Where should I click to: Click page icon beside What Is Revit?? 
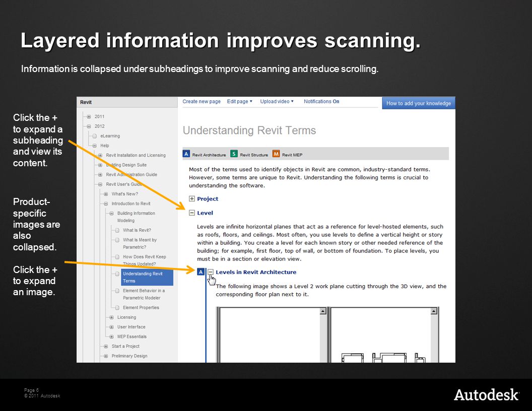click(x=117, y=230)
